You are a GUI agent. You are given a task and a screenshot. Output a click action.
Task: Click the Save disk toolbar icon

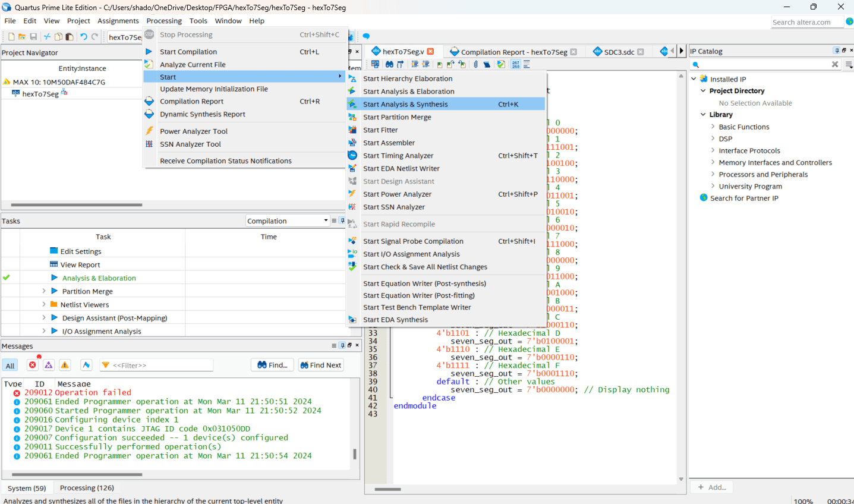point(33,37)
